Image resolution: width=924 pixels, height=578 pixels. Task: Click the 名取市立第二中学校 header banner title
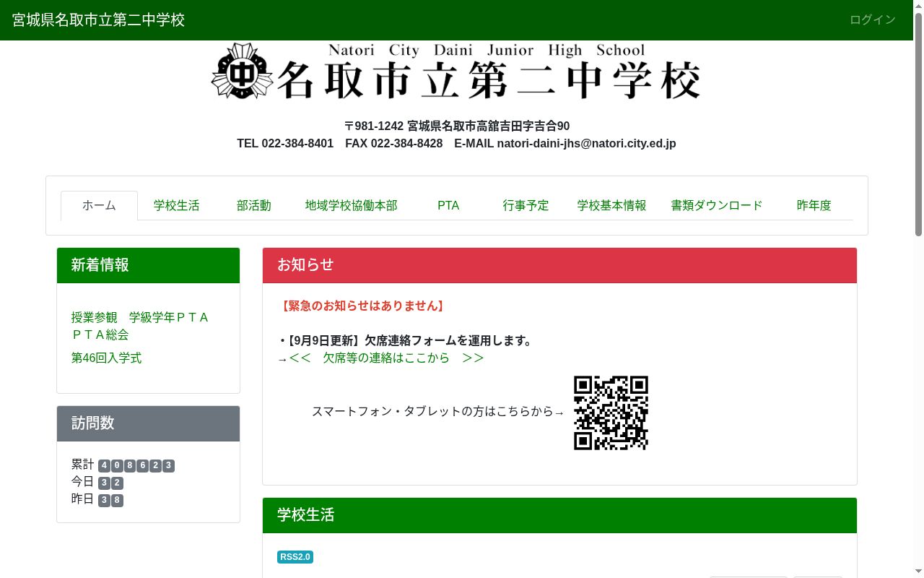point(489,79)
